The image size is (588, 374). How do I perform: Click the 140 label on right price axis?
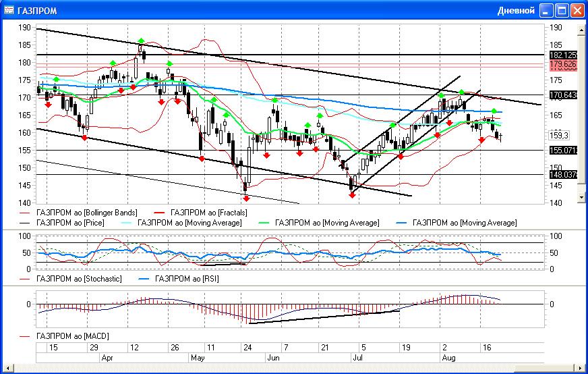pos(556,203)
